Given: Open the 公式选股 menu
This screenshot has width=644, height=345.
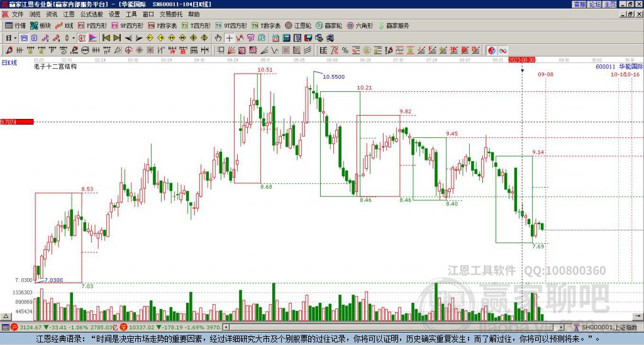Looking at the screenshot, I should pyautogui.click(x=92, y=14).
